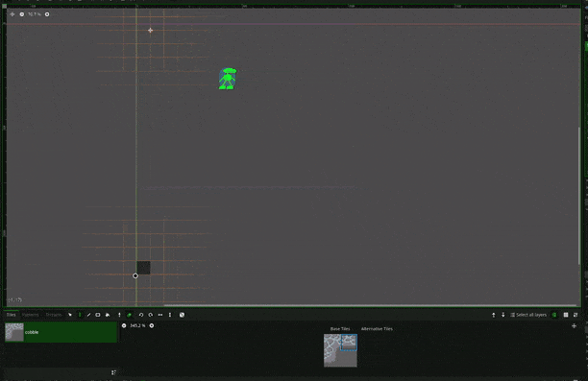The height and width of the screenshot is (381, 588).
Task: Center the atlas view crosshair icon
Action: 574,326
